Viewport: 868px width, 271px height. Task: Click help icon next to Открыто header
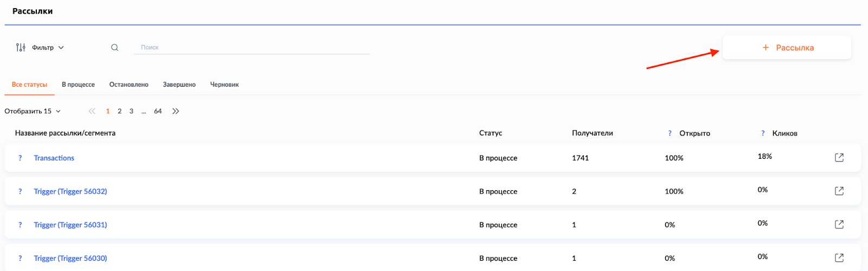click(x=670, y=133)
